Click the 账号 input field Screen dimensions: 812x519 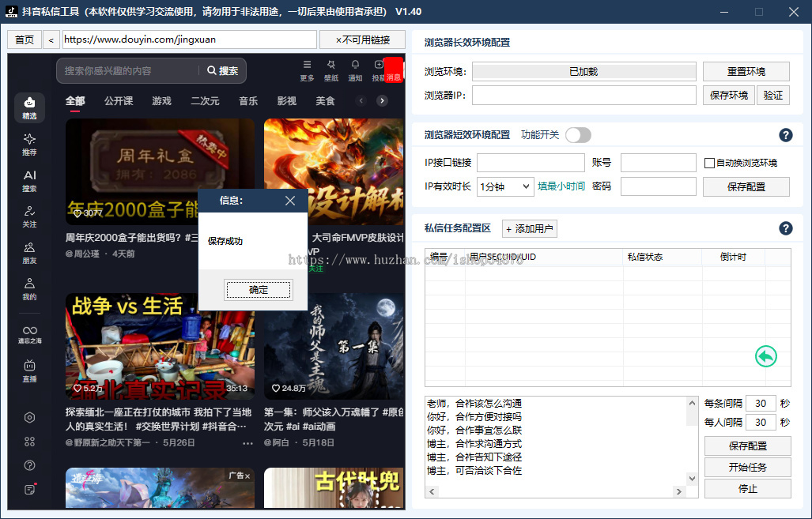click(658, 163)
